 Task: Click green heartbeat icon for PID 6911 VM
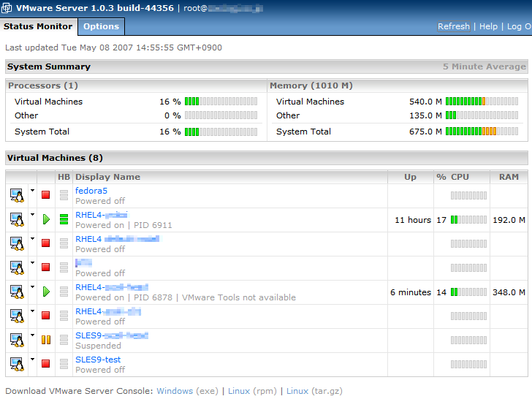coord(64,219)
